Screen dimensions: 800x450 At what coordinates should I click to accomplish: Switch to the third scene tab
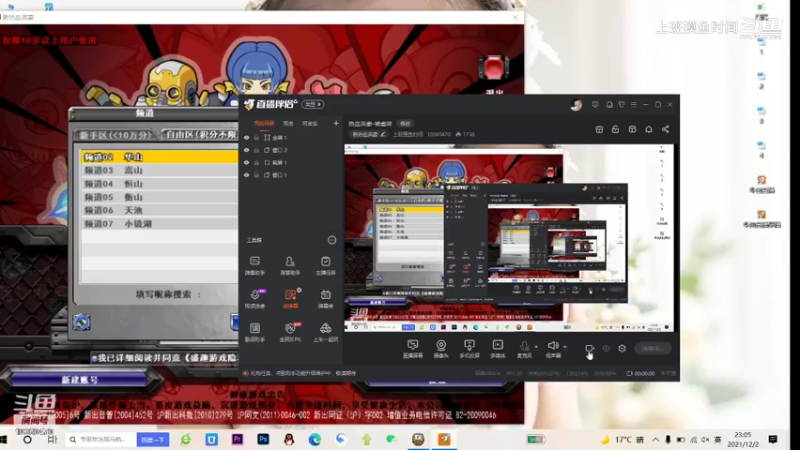[x=310, y=123]
